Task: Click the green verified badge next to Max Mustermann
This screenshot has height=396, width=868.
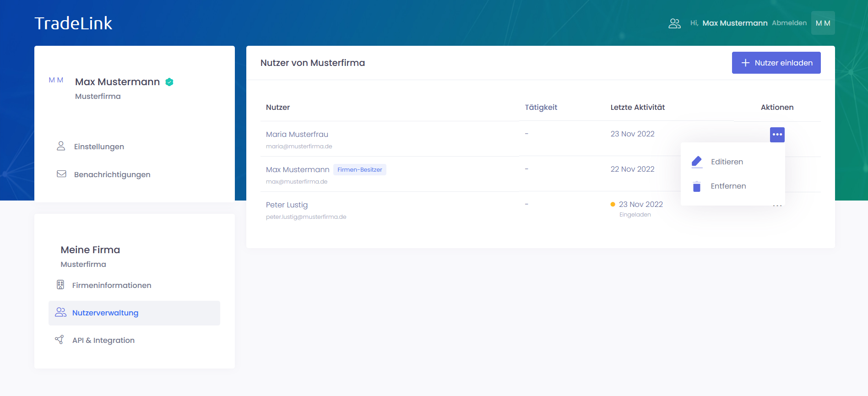Action: click(x=169, y=82)
